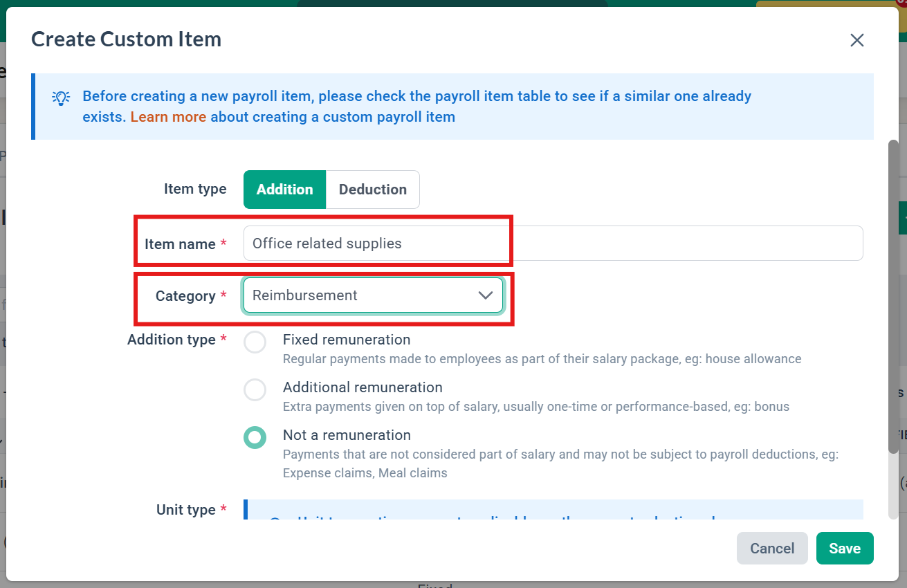The image size is (907, 588).
Task: Click the Cancel button
Action: [x=772, y=549]
